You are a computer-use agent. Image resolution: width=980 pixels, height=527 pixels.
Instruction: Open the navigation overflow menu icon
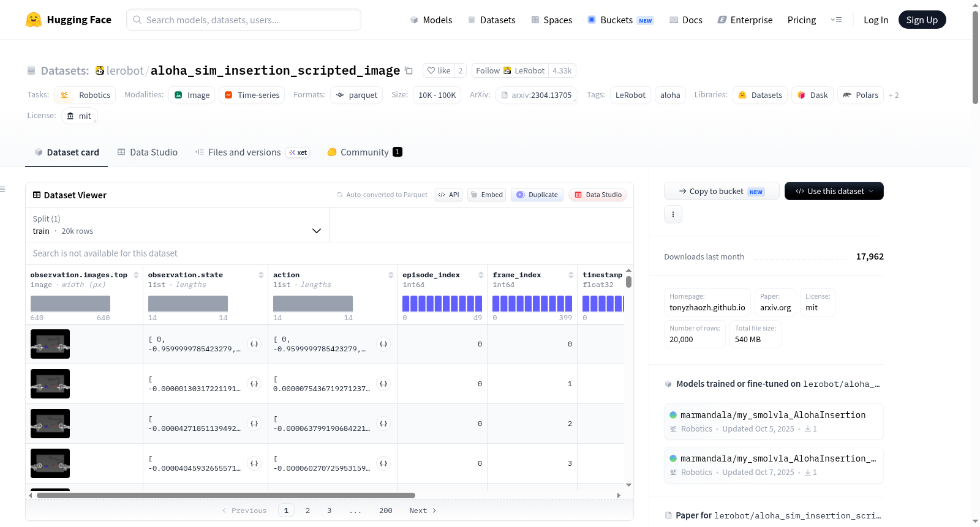coord(836,20)
